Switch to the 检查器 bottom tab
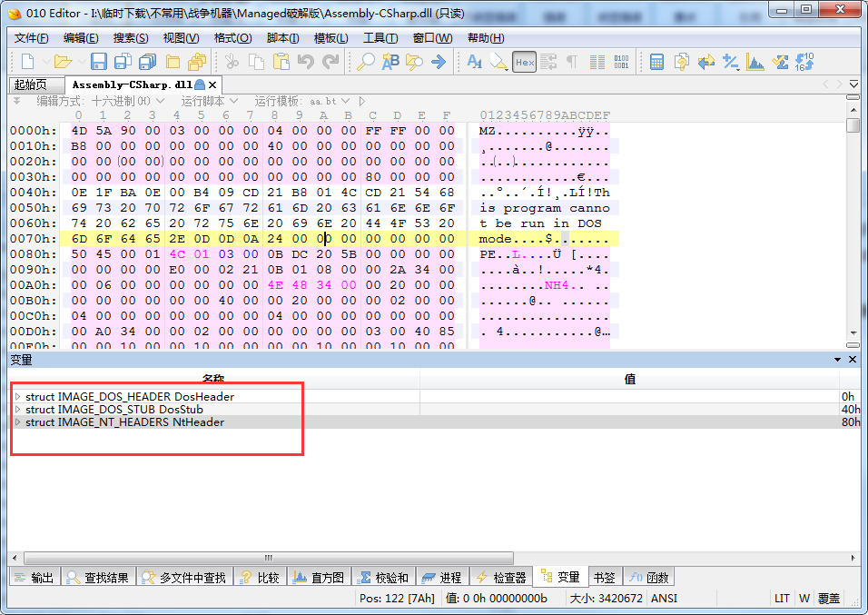868x615 pixels. 501,578
